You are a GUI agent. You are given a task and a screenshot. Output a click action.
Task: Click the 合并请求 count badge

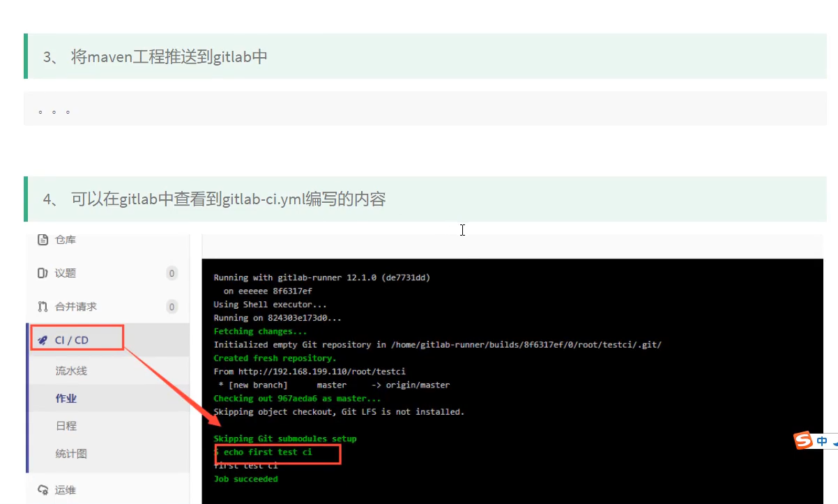click(x=172, y=307)
